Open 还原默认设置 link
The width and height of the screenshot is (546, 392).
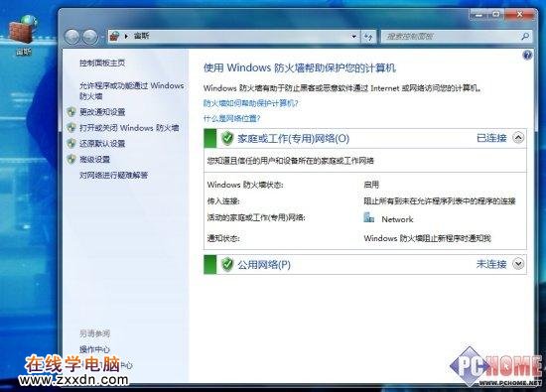click(102, 144)
